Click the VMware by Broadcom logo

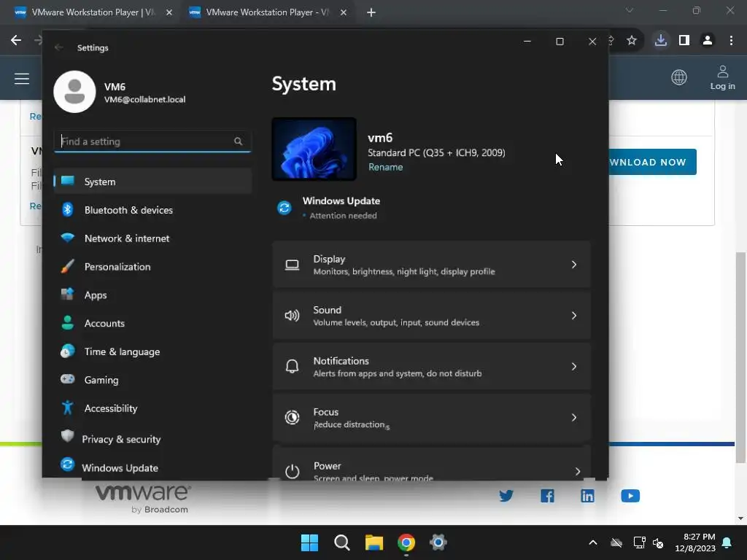click(144, 499)
